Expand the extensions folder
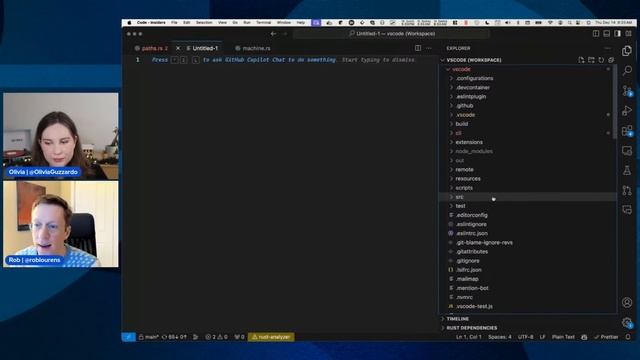Viewport: 640px width, 360px height. point(529,142)
